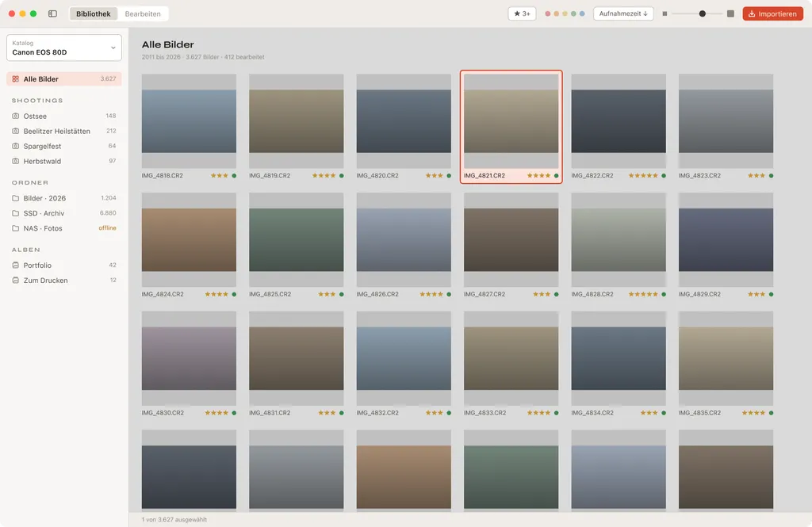Screen dimensions: 812x527
Task: Click the small thumbnail size icon
Action: tap(665, 14)
